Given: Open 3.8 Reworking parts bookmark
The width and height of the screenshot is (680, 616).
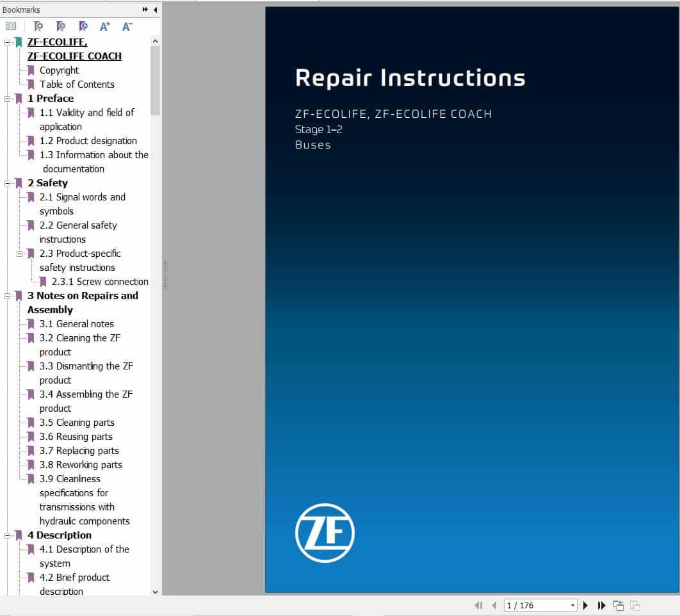Looking at the screenshot, I should click(x=81, y=465).
